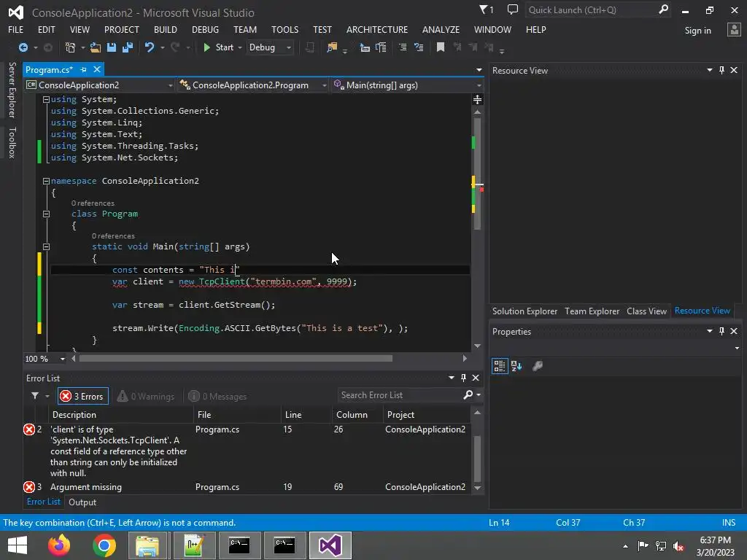Screen dimensions: 747x560
Task: Collapse the namespace ConsoleApplication2 block
Action: [x=46, y=181]
